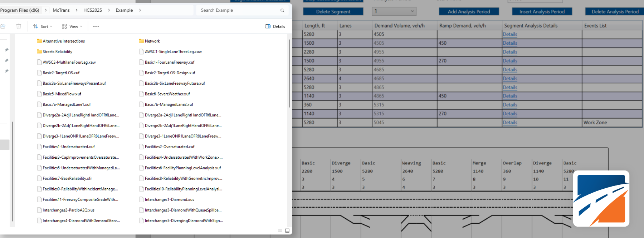This screenshot has height=238, width=644.
Task: Select Basic3a-SixLaneFreewaysPresent.xuf file
Action: point(72,83)
